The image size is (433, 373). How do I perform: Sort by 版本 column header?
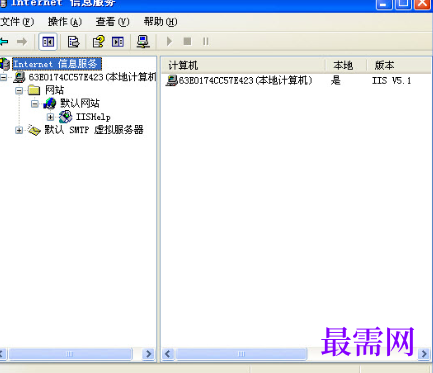click(x=398, y=65)
